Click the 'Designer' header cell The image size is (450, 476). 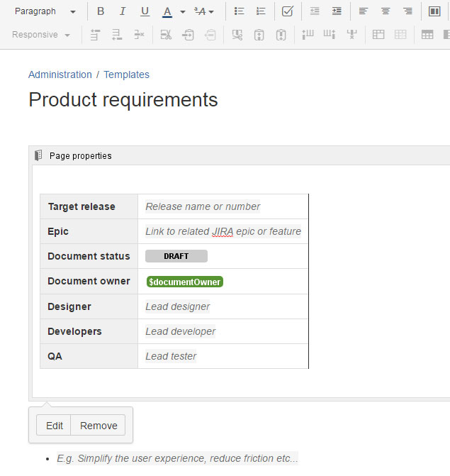pyautogui.click(x=89, y=306)
